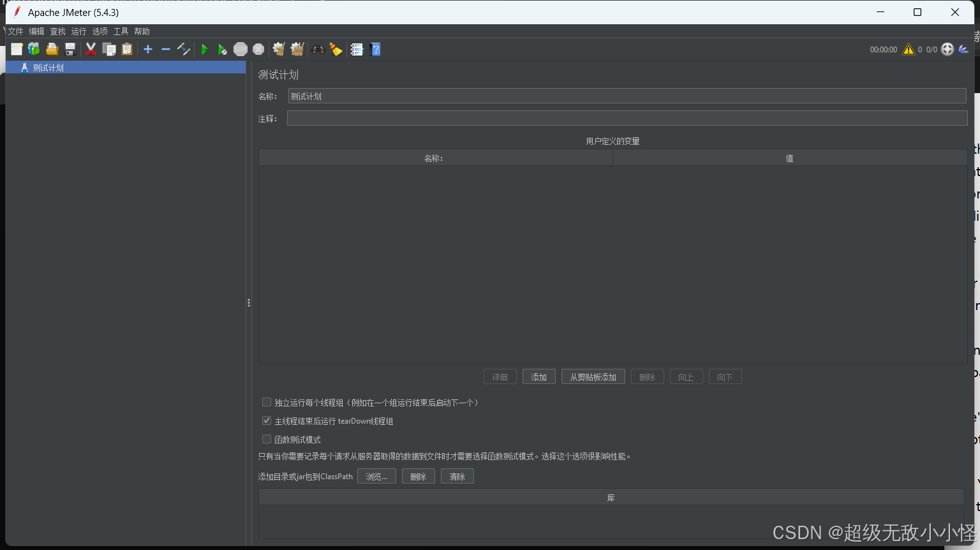Open the 运行 menu
Image resolution: width=980 pixels, height=550 pixels.
click(78, 31)
